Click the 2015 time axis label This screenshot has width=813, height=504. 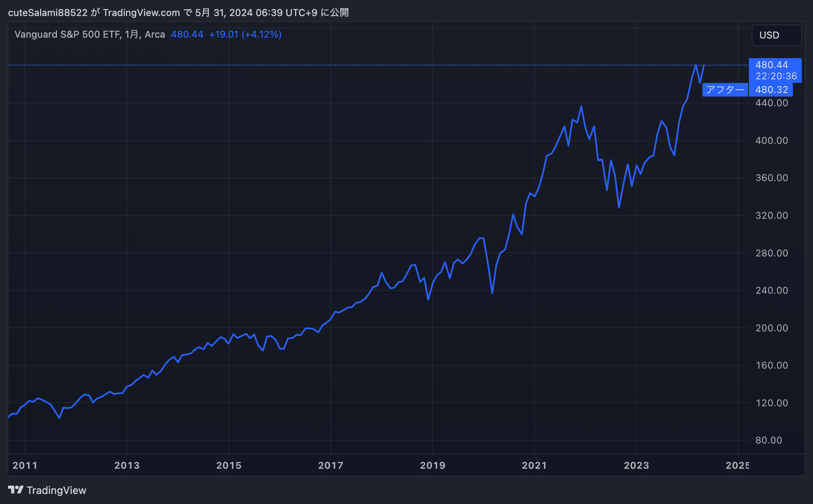[229, 466]
